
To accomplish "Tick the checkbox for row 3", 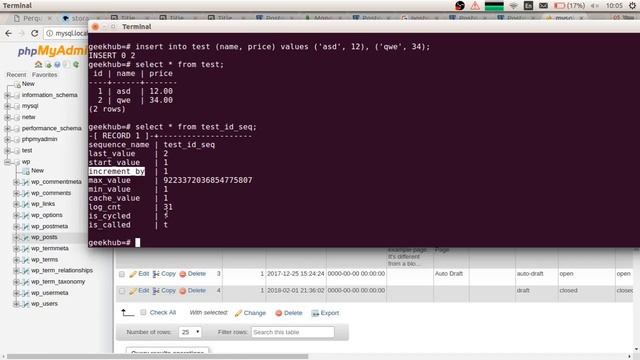I will tap(122, 274).
